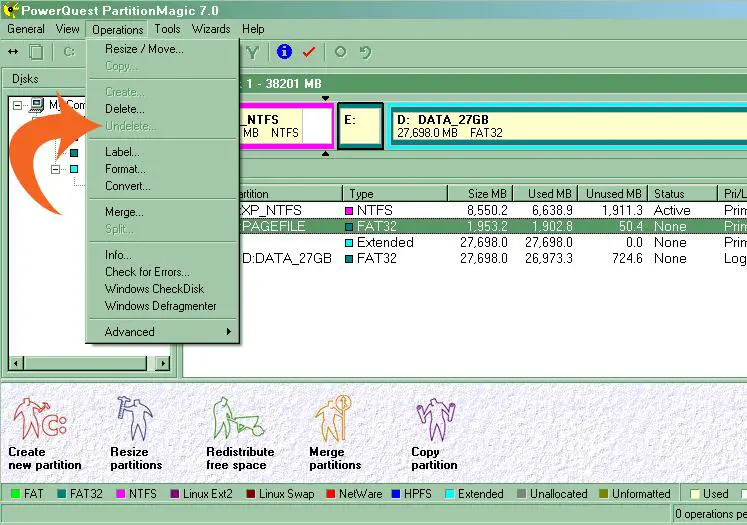Sort by the Type column header
The image size is (747, 525).
395,193
